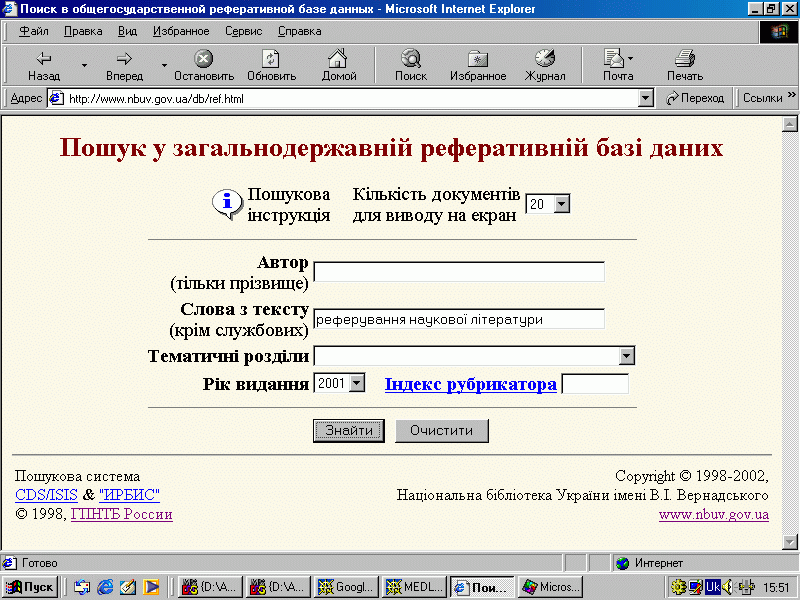This screenshot has height=600, width=800.
Task: Click the Очистити clear button
Action: point(441,431)
